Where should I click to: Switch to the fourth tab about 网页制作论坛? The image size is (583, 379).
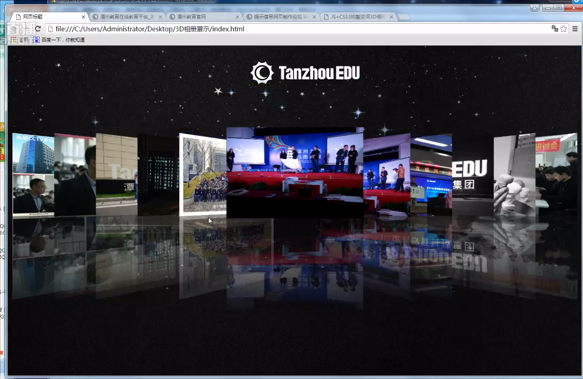click(x=281, y=17)
